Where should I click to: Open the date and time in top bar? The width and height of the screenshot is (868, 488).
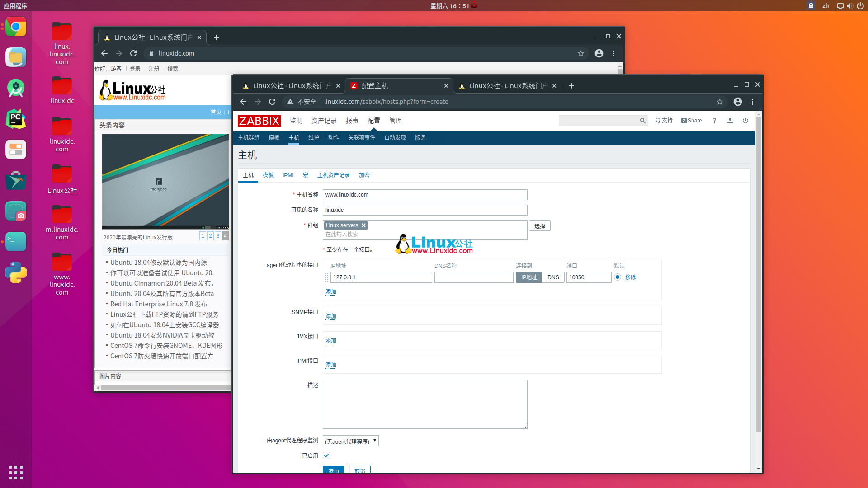(x=449, y=6)
